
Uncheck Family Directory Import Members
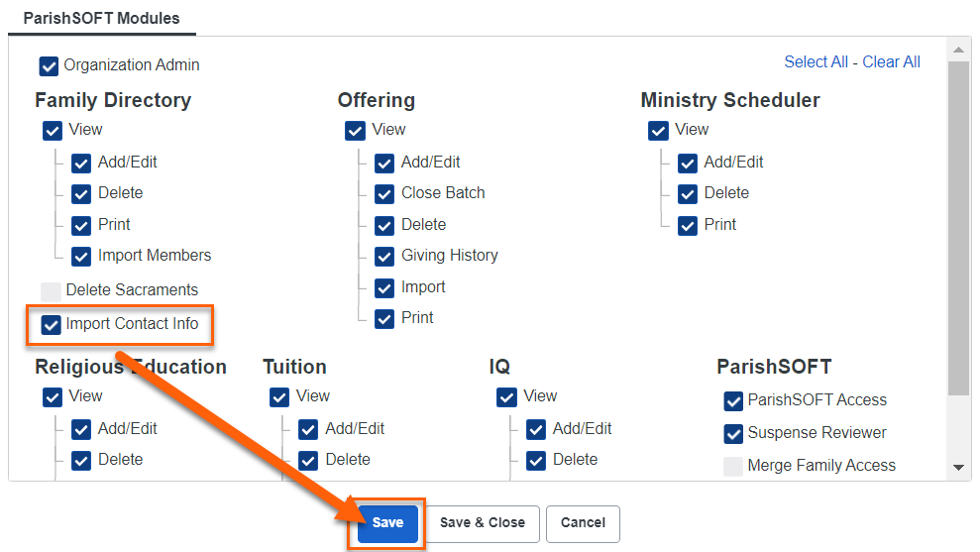pyautogui.click(x=81, y=257)
